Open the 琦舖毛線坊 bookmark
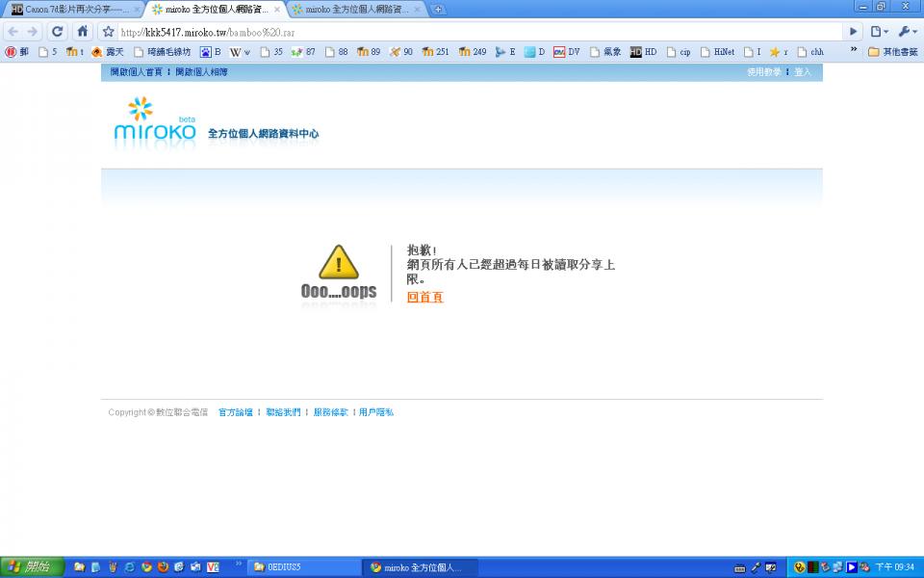 pos(162,52)
